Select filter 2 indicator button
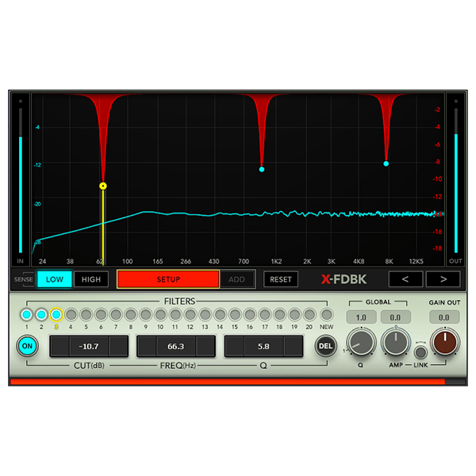The image size is (476, 476). pyautogui.click(x=41, y=314)
